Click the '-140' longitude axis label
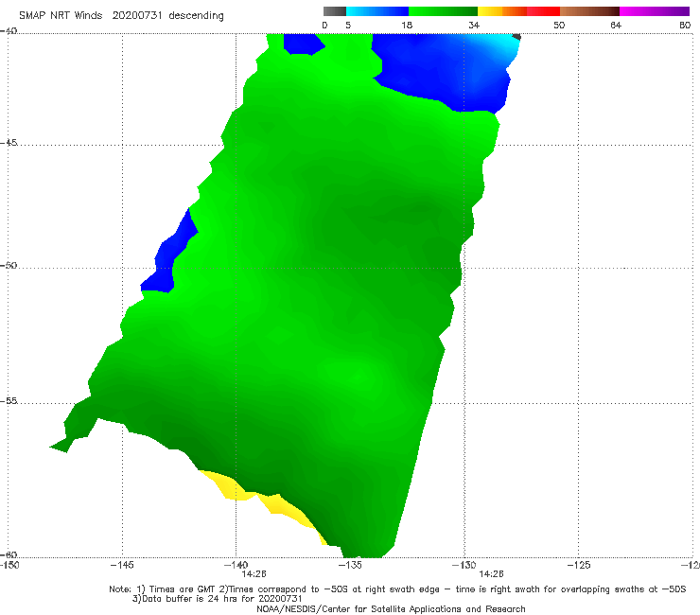 point(236,565)
